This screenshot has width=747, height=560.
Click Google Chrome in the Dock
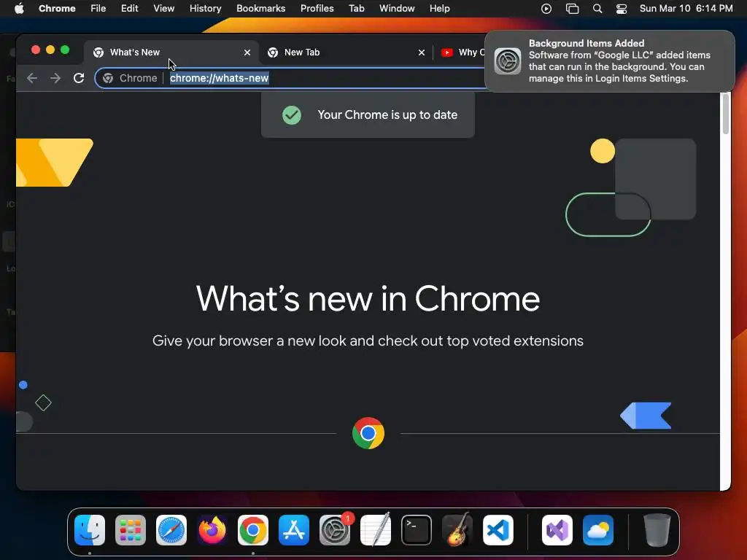[253, 530]
